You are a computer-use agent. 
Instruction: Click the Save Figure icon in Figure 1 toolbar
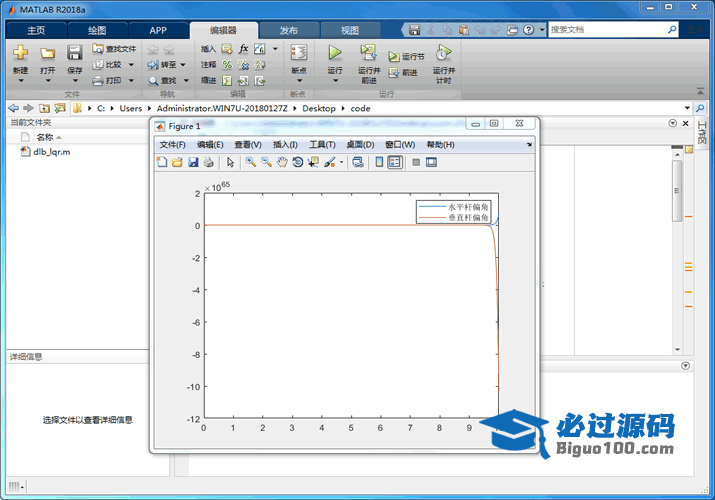(193, 162)
